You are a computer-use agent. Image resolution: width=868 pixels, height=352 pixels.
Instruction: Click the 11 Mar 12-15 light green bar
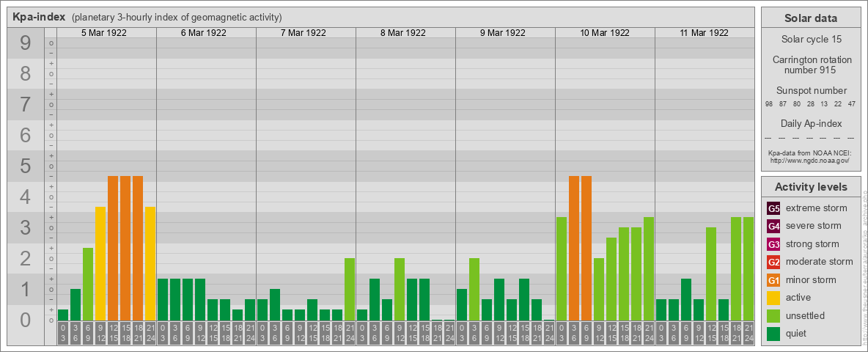click(711, 274)
